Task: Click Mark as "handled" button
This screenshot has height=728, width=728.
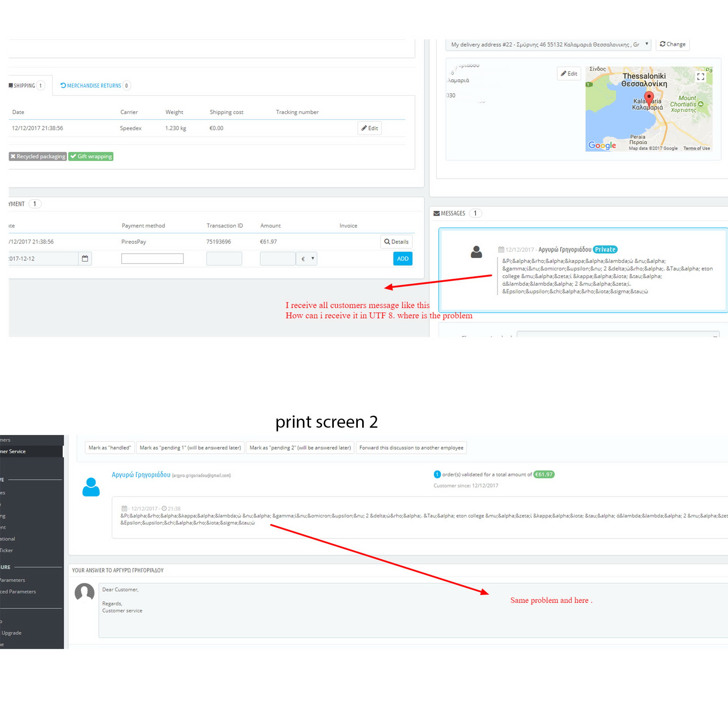Action: [x=110, y=448]
